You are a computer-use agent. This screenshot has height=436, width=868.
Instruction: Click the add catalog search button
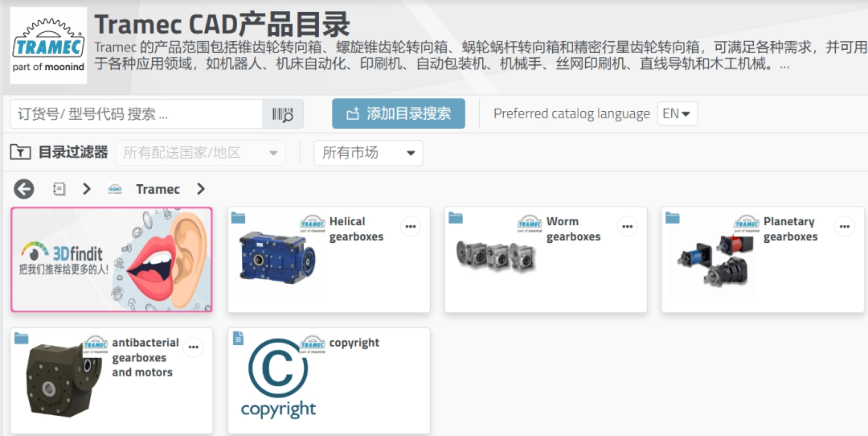[x=399, y=113]
